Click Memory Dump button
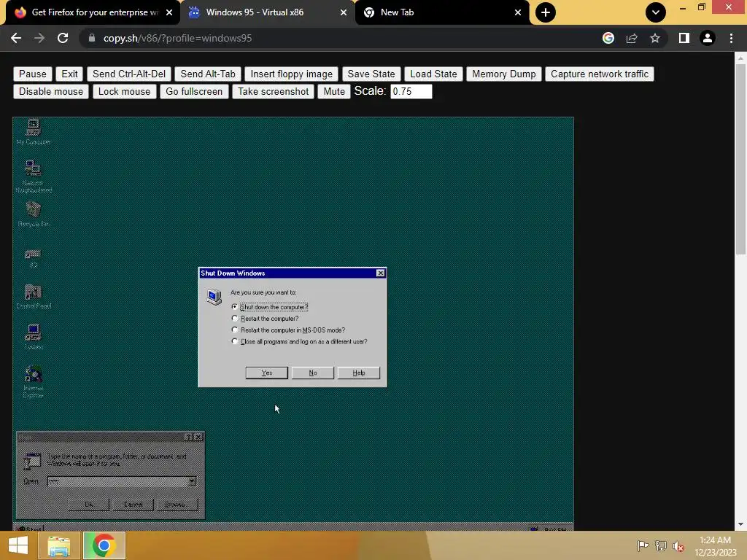 pos(504,74)
